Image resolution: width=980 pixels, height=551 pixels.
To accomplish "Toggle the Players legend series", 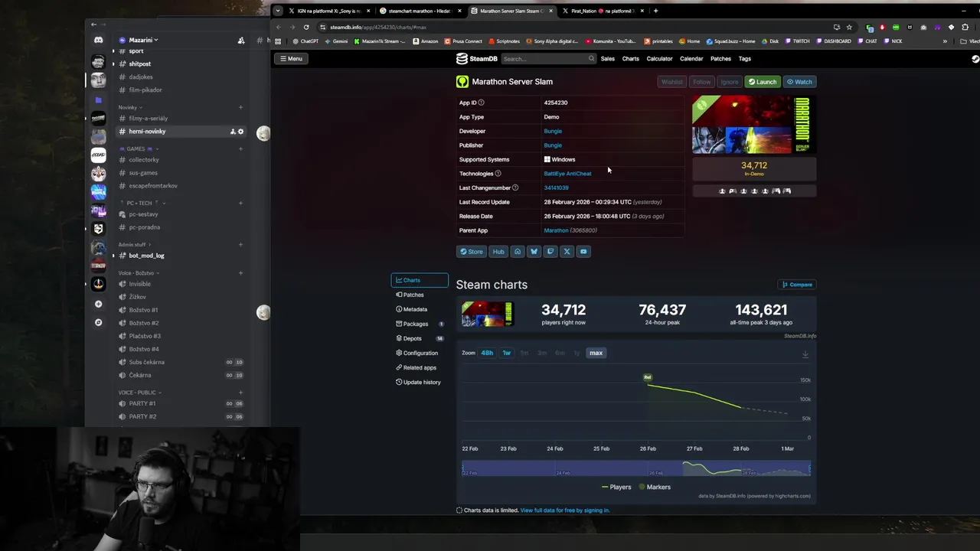I will (x=616, y=487).
